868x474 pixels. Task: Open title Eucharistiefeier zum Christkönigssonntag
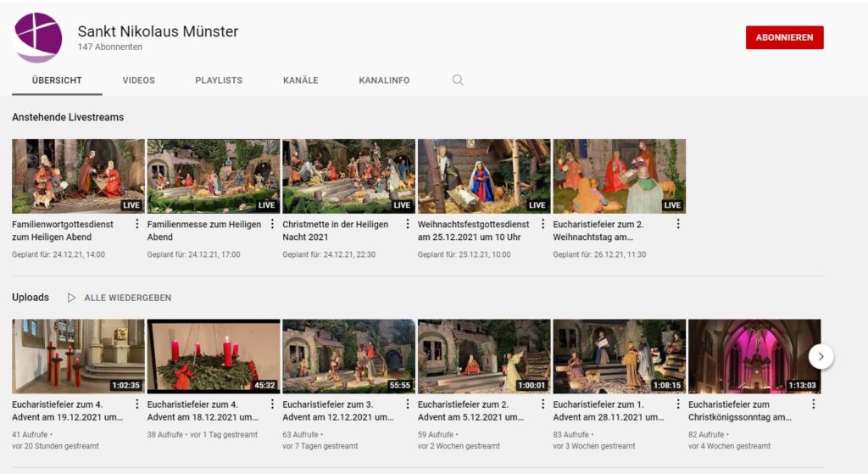(739, 411)
